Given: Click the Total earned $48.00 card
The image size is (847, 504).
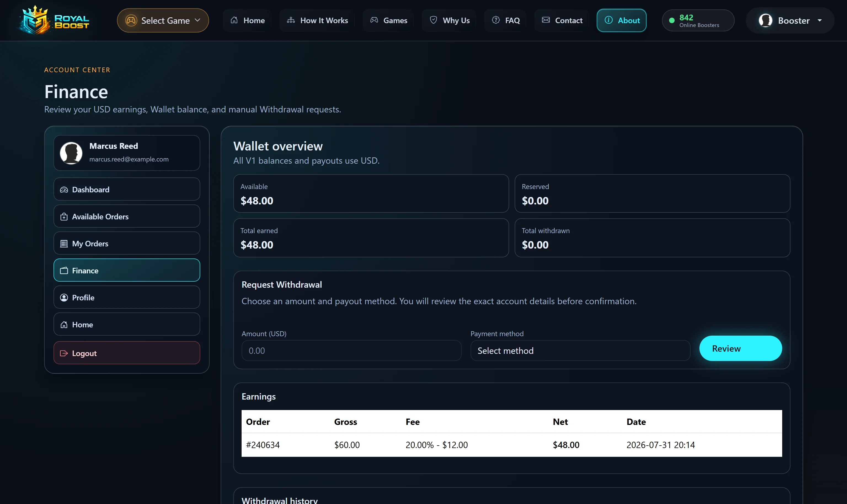Looking at the screenshot, I should pos(371,238).
